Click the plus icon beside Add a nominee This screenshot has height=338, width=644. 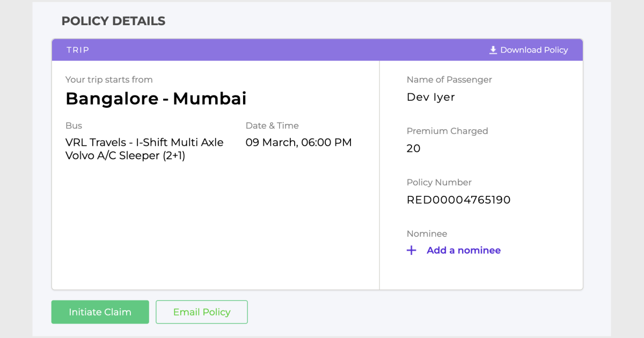(x=412, y=251)
